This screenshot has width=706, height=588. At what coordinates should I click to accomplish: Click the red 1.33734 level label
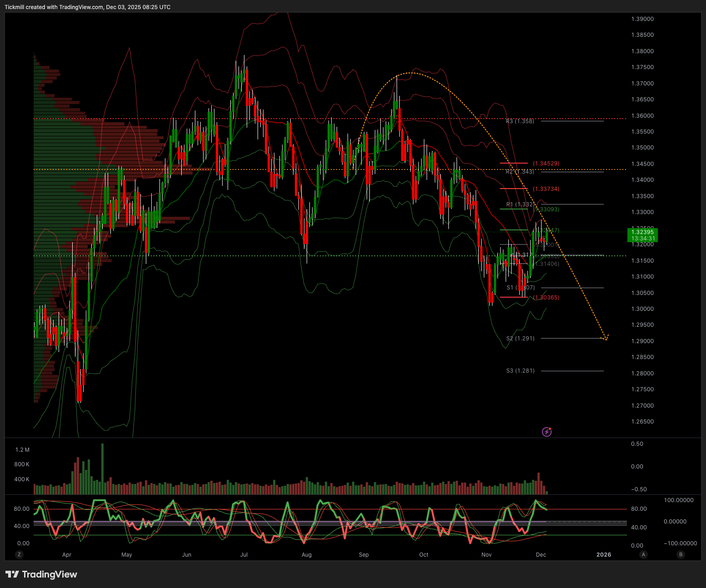(x=546, y=189)
